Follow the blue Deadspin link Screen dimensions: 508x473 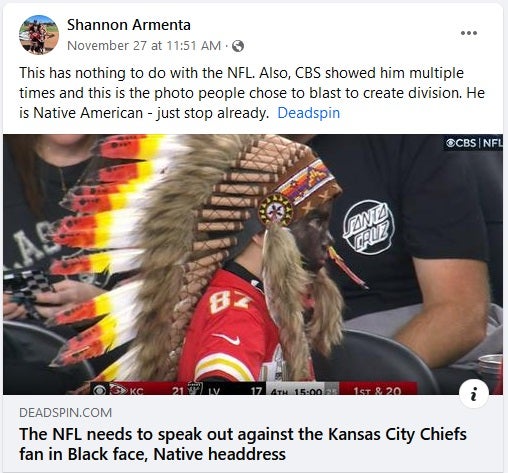(x=309, y=113)
